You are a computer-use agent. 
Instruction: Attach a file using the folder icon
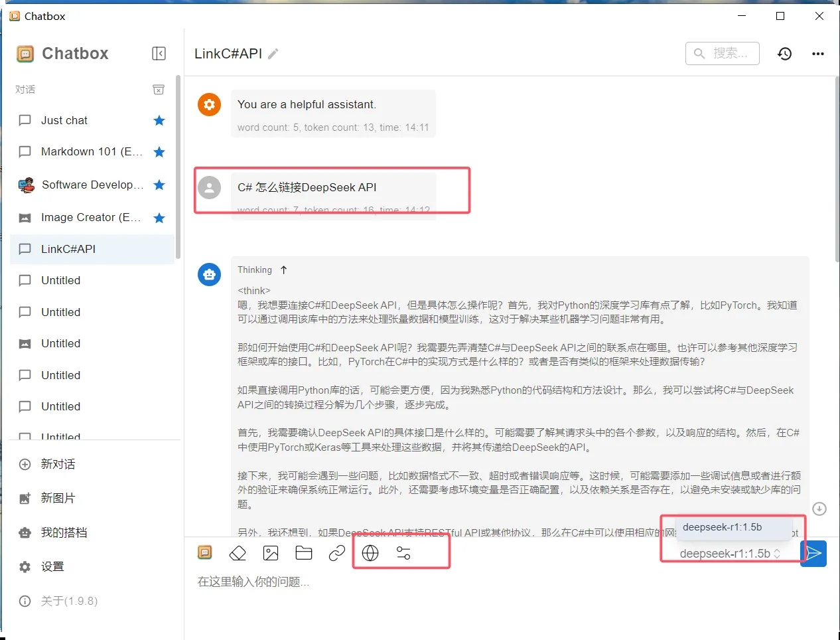pyautogui.click(x=304, y=553)
